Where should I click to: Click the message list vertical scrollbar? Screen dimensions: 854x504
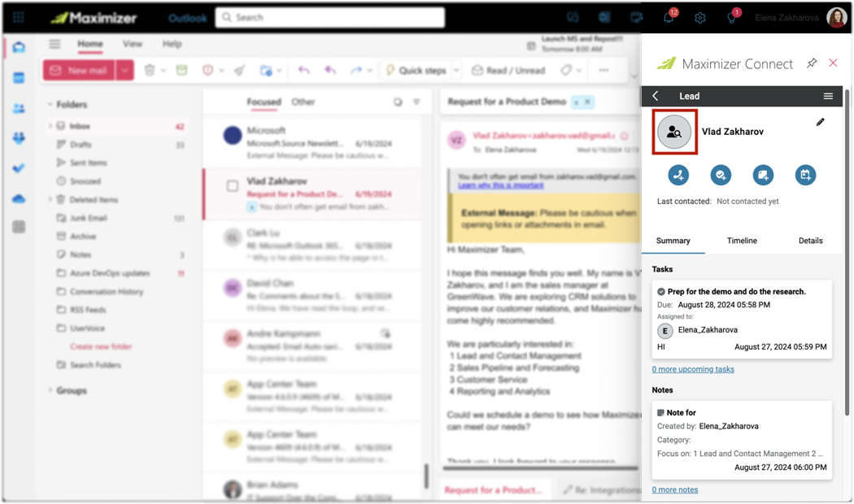[x=426, y=476]
